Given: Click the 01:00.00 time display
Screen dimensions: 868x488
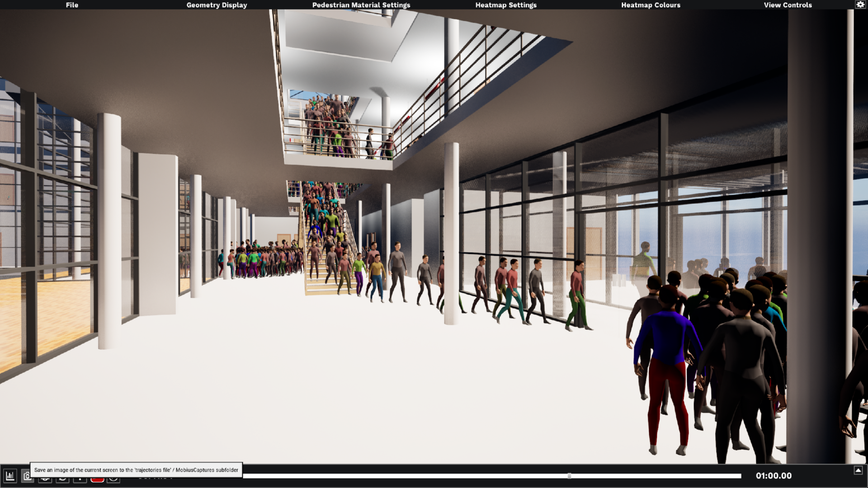Looking at the screenshot, I should 774,476.
